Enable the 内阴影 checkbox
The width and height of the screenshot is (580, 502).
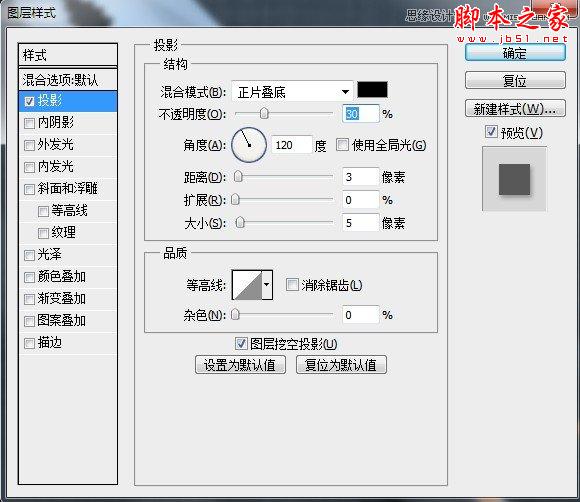tap(30, 123)
